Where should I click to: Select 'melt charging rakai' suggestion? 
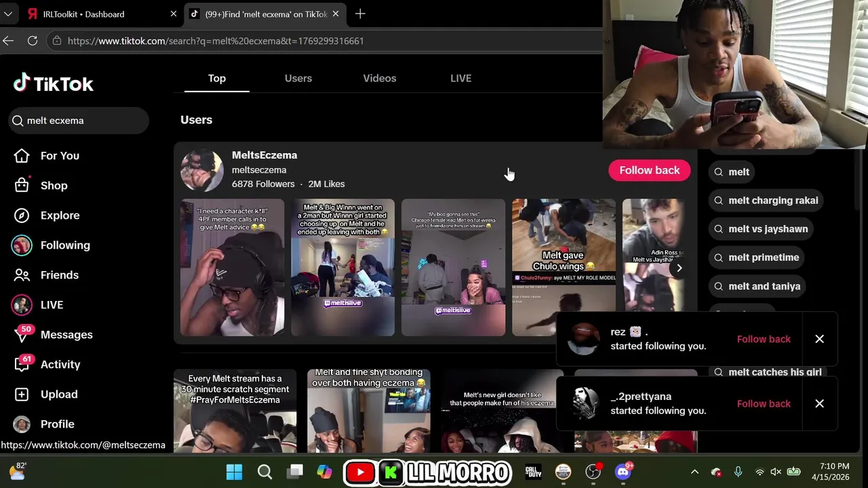point(767,200)
